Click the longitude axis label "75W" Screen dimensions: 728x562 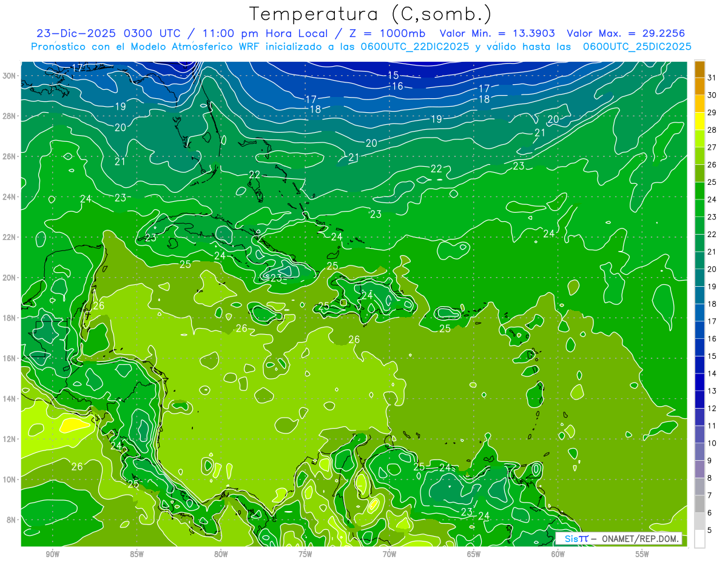[x=305, y=554]
